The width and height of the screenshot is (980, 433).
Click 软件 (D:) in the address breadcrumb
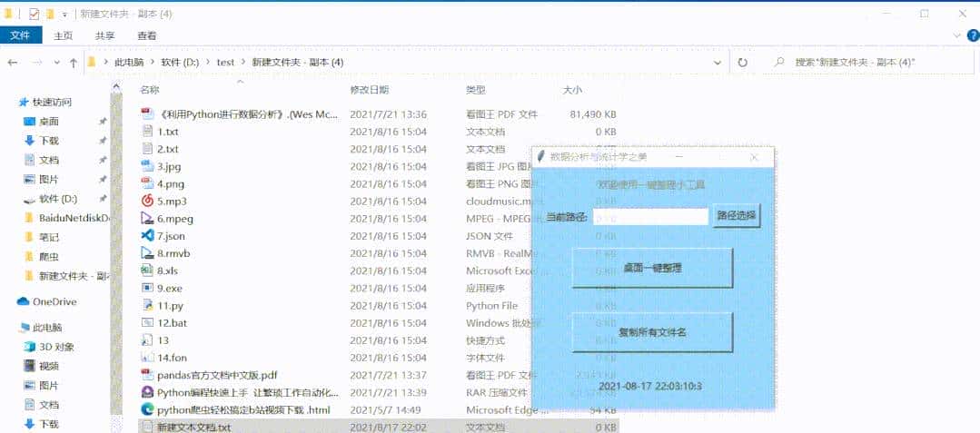(x=180, y=63)
